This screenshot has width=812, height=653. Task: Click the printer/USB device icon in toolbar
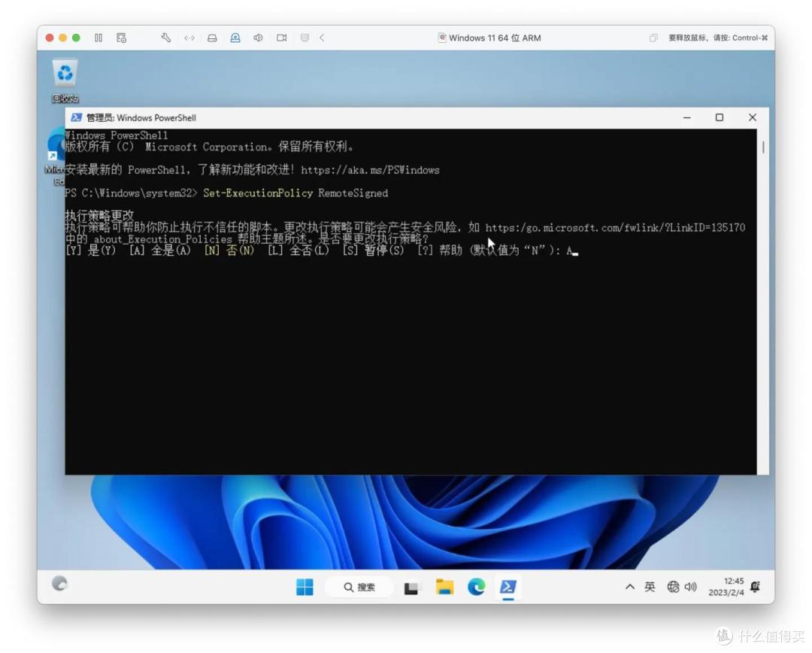click(x=304, y=38)
